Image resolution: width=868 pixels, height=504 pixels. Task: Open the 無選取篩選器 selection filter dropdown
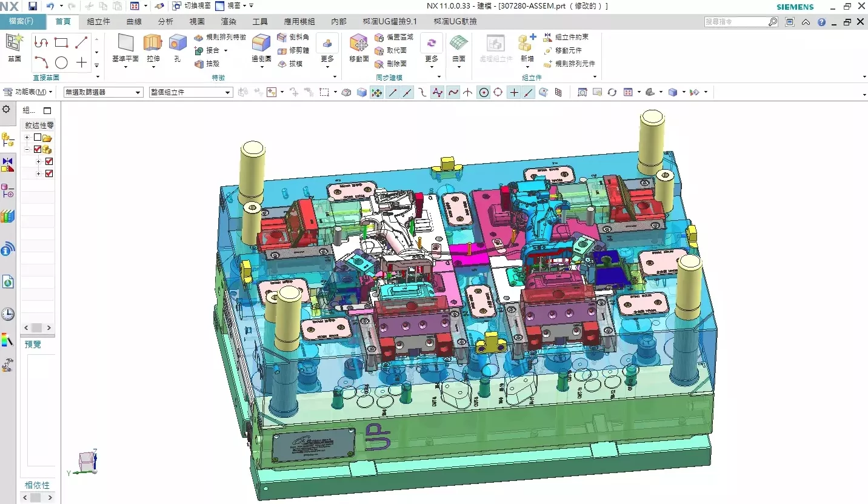pos(104,92)
